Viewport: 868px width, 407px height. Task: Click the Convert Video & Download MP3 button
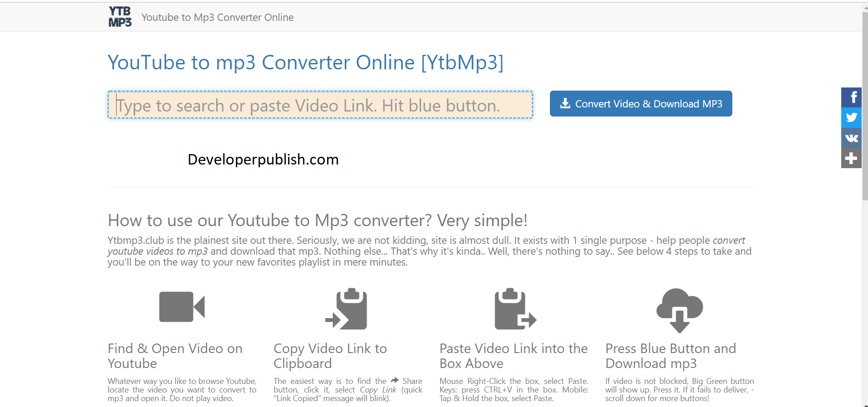click(x=641, y=104)
